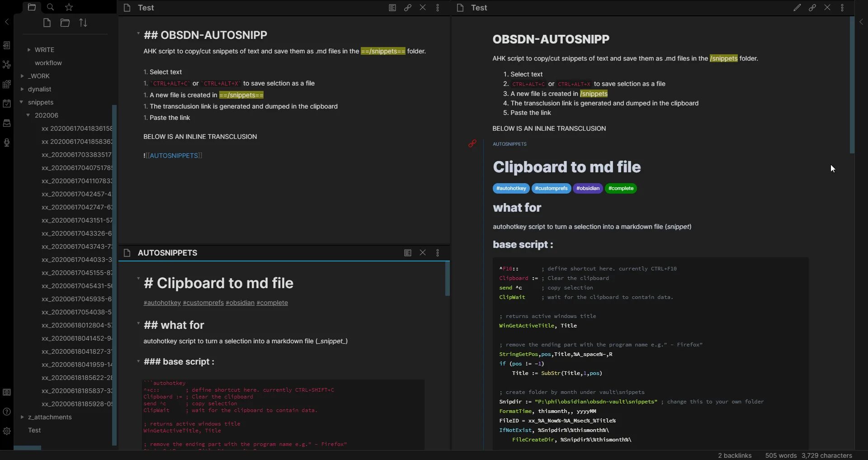
Task: Click file explorer horizontal scrollbar thumb
Action: [x=27, y=448]
